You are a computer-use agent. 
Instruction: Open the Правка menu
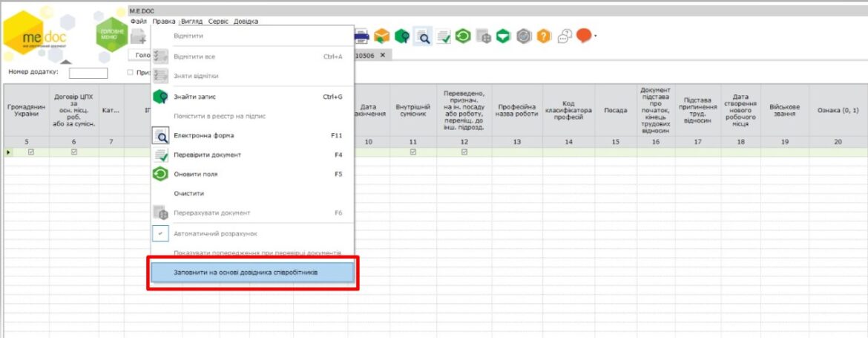164,22
